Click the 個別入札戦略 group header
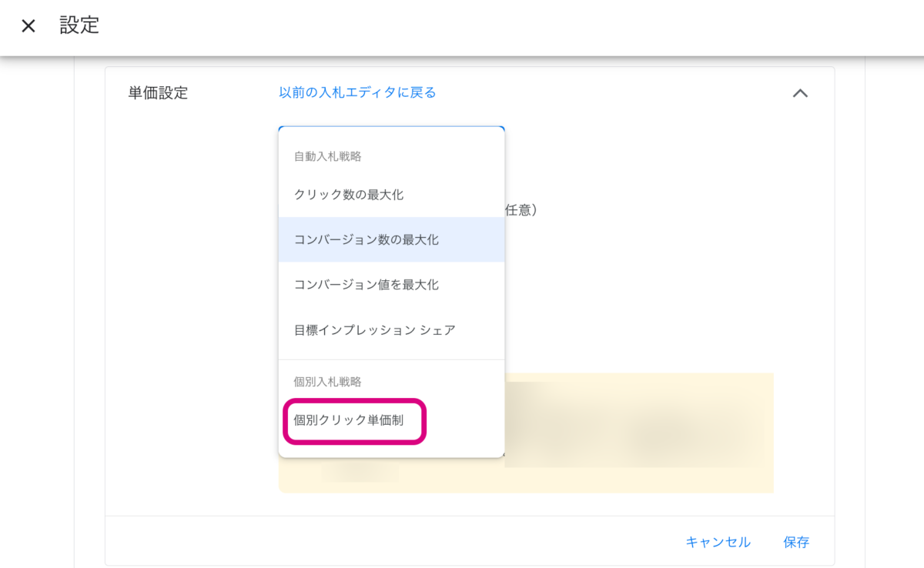 click(x=328, y=381)
